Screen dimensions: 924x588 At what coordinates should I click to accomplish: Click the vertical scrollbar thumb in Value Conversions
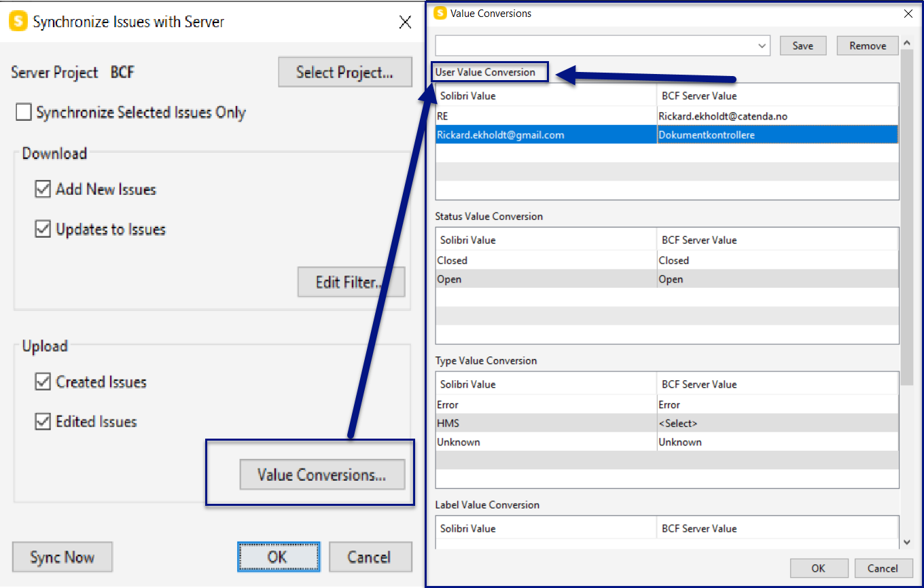(907, 217)
